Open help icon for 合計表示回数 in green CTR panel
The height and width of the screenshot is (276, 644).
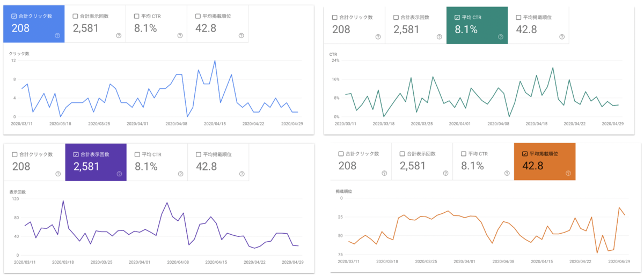[439, 37]
